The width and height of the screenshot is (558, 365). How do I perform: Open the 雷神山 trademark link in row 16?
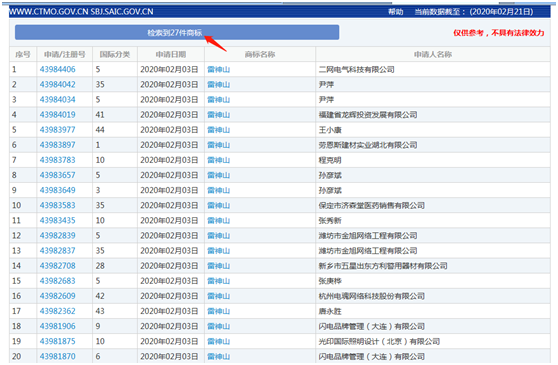pos(219,296)
